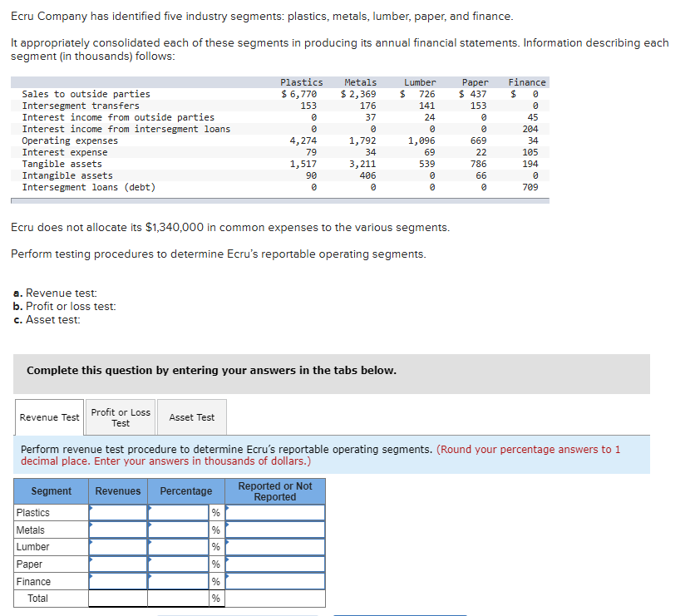Image resolution: width=700 pixels, height=616 pixels.
Task: Switch to the Profit or Loss Test tab
Action: pos(120,416)
